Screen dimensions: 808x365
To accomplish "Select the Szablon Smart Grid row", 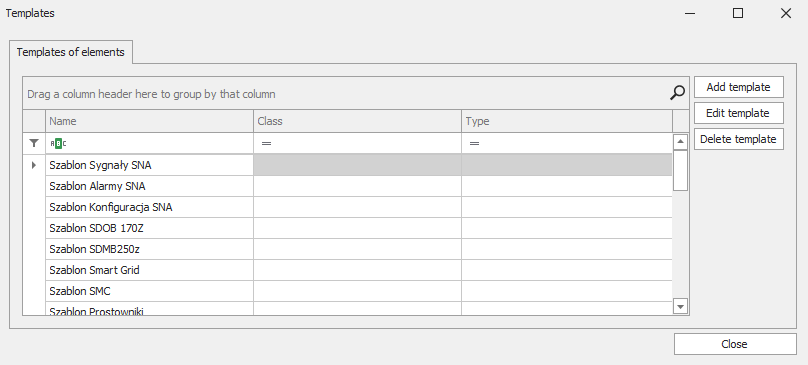I will (x=359, y=270).
